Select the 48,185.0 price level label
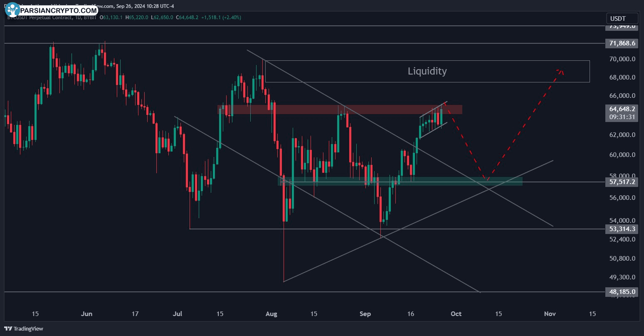644x336 pixels. pos(622,292)
